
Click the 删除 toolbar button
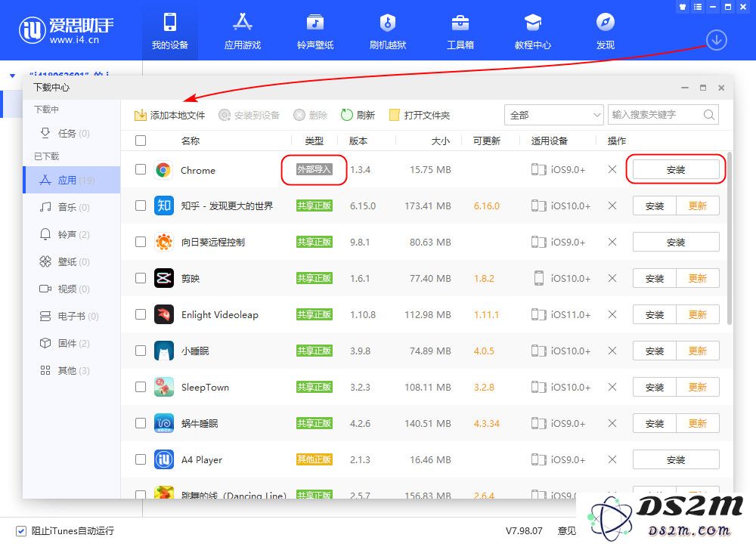(x=311, y=115)
